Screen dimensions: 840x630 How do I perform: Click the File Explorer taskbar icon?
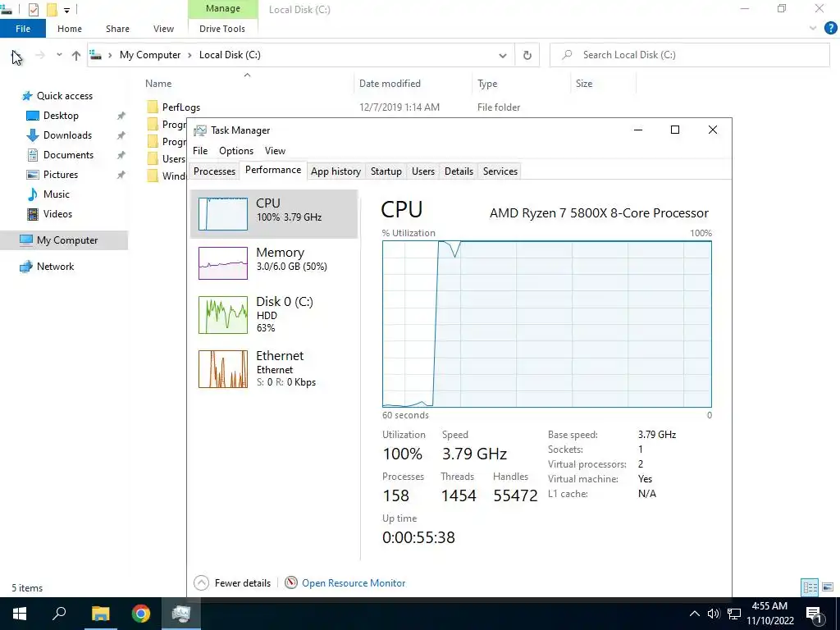point(100,614)
